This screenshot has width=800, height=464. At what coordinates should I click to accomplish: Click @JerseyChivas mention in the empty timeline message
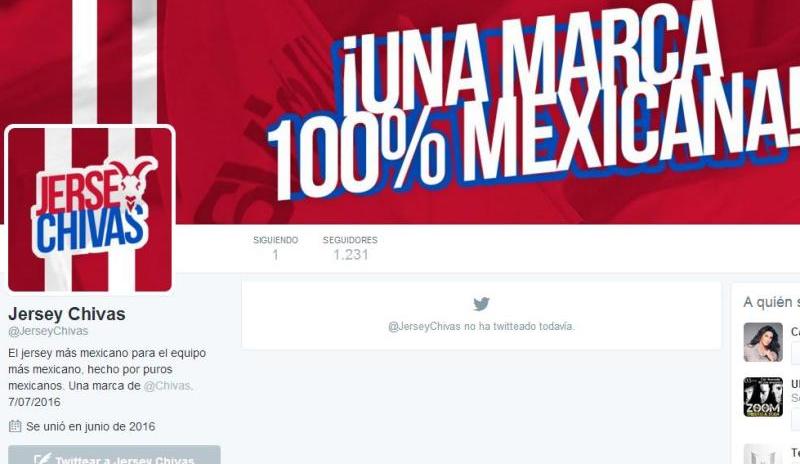point(424,326)
